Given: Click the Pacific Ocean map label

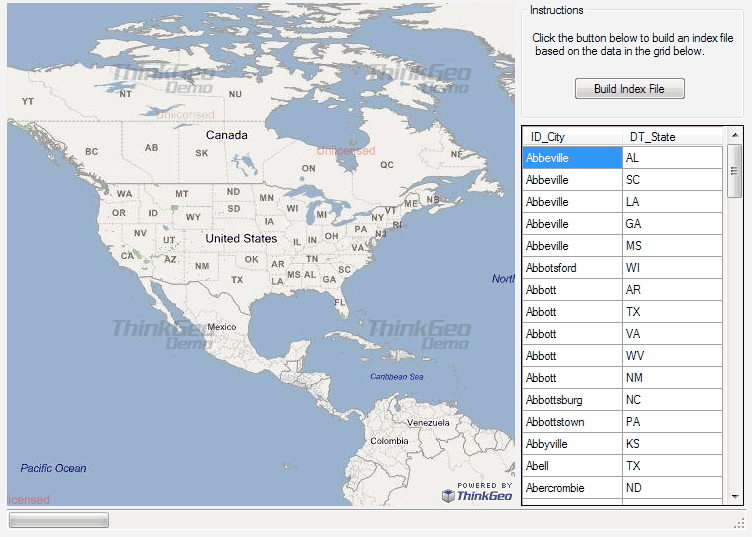Looking at the screenshot, I should pyautogui.click(x=53, y=468).
